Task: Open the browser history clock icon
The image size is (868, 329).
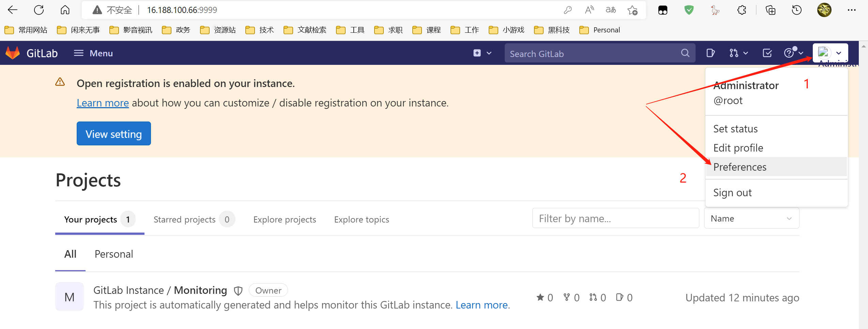Action: 796,10
